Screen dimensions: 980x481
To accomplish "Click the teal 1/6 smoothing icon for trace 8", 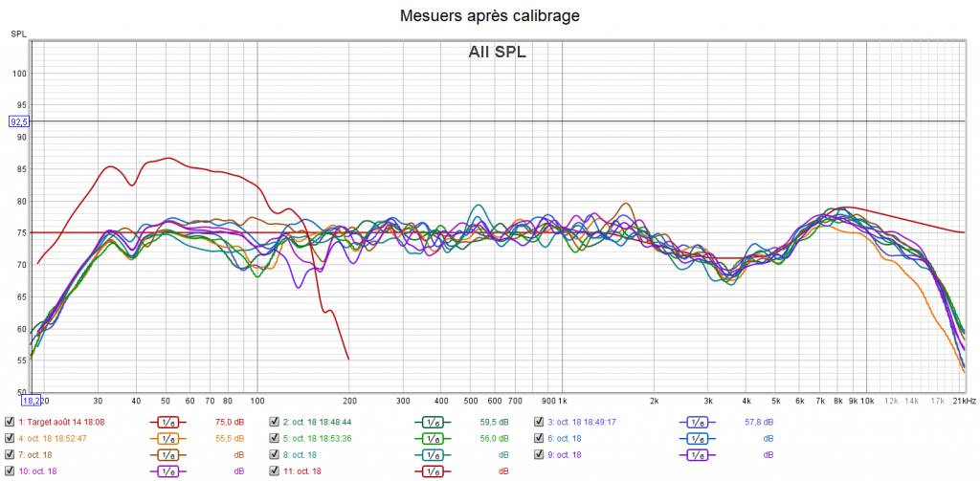I will click(433, 454).
